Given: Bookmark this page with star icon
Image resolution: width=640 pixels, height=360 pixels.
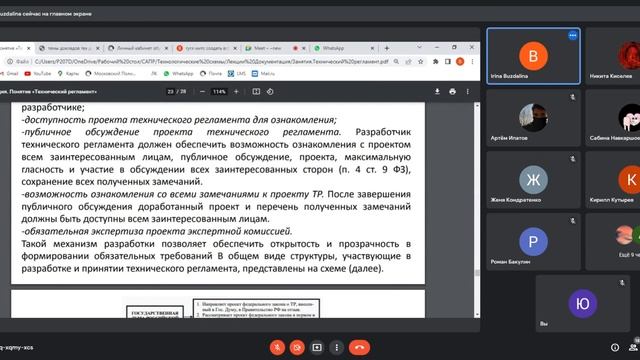Looking at the screenshot, I should (x=420, y=62).
